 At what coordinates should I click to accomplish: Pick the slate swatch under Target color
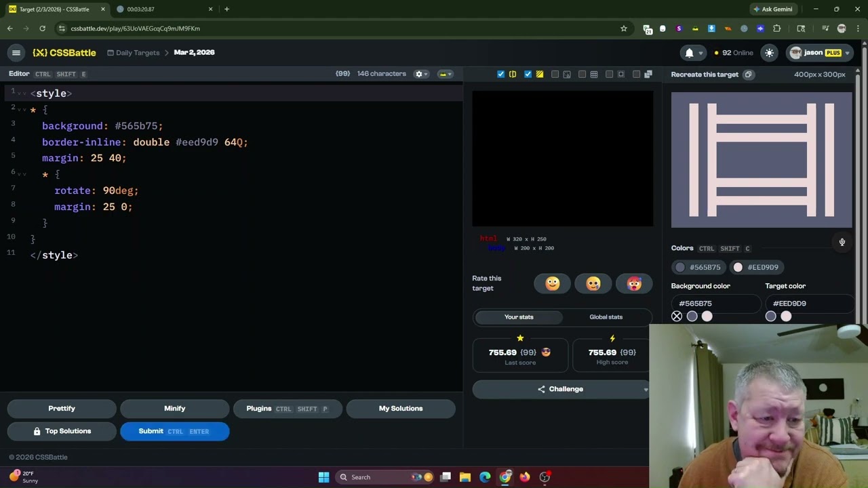[x=770, y=317]
